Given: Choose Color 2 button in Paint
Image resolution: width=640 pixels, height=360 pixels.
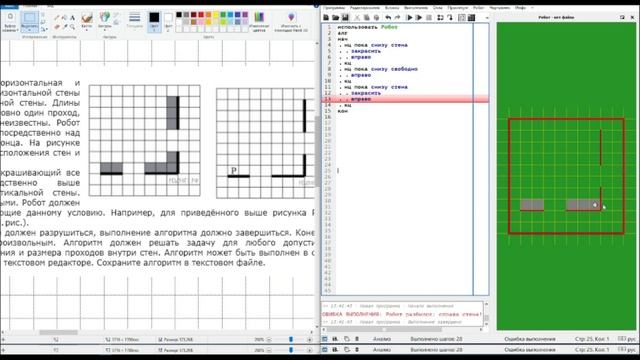Looking at the screenshot, I should click(x=168, y=22).
